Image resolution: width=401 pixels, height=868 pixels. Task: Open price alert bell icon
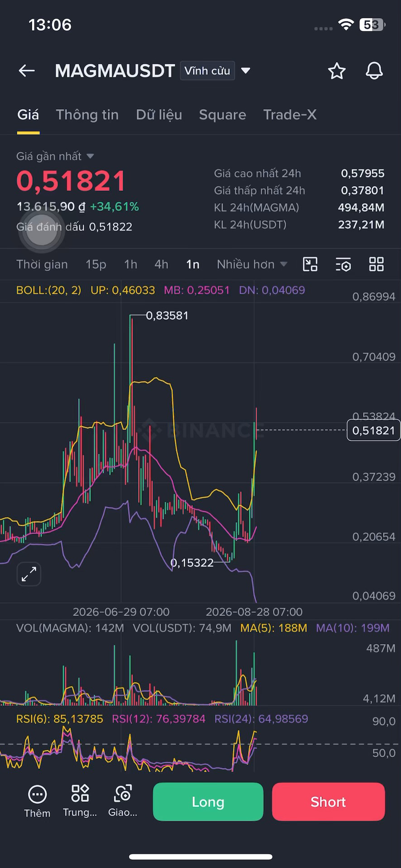tap(374, 71)
